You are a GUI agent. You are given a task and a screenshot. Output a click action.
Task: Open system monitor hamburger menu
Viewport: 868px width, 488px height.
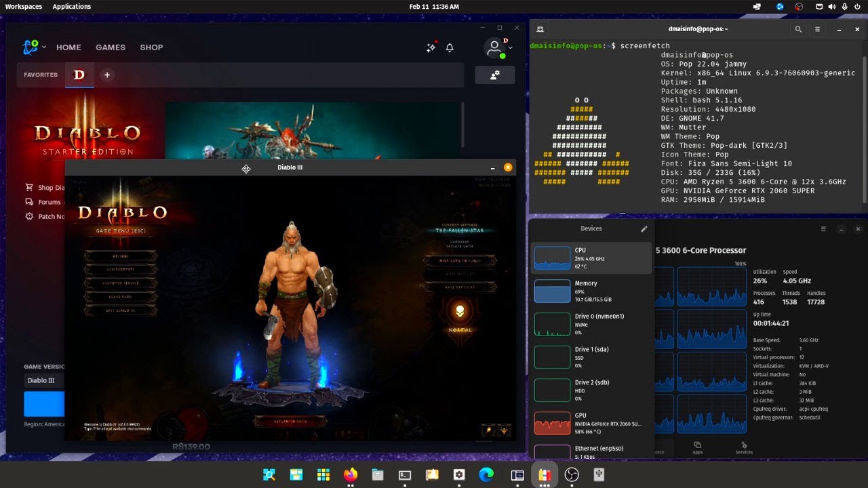tap(823, 229)
